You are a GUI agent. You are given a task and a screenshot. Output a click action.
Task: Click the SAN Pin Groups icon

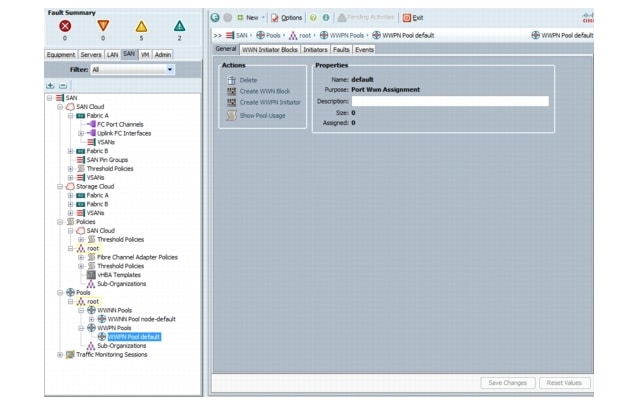[81, 160]
